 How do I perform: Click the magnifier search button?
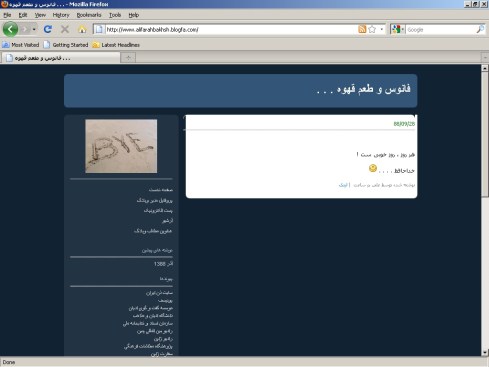coord(480,29)
